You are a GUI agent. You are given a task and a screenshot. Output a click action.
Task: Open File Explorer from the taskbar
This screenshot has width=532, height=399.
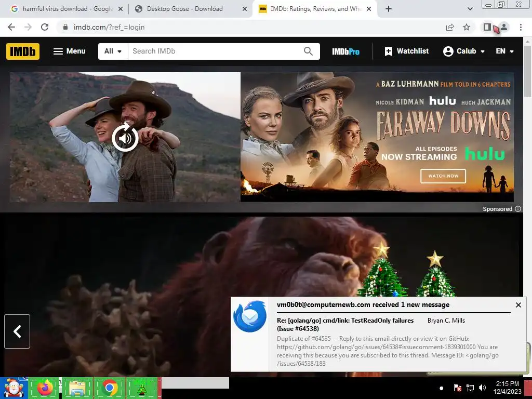(77, 388)
